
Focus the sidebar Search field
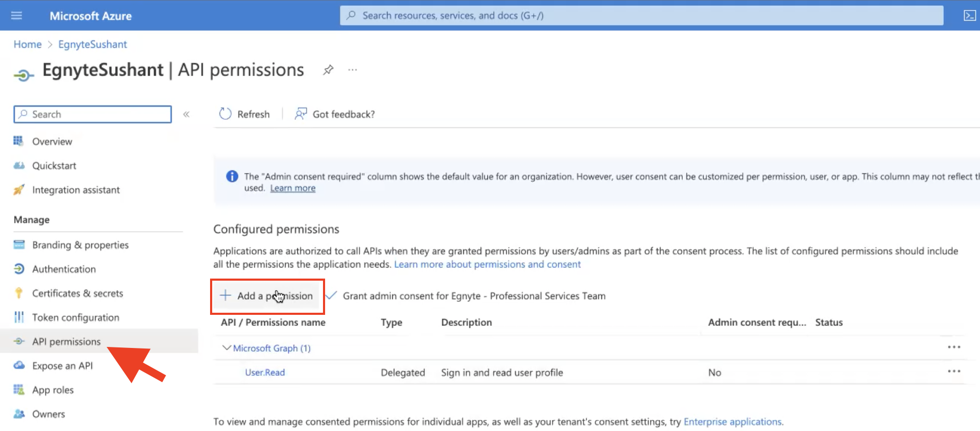tap(92, 114)
